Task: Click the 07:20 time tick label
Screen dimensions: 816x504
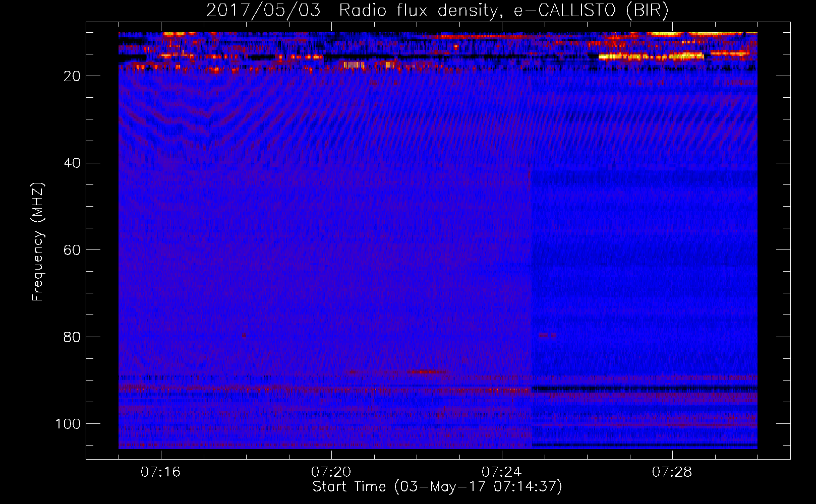Action: 331,472
